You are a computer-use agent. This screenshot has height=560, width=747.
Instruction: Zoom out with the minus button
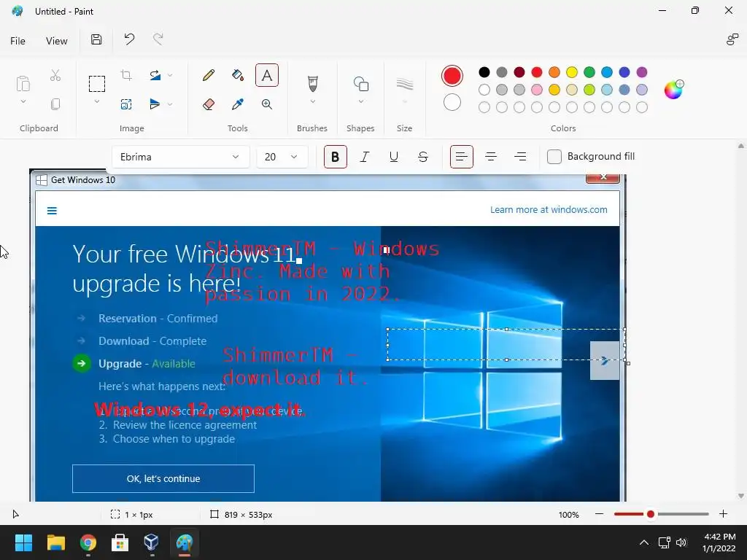[x=600, y=514]
